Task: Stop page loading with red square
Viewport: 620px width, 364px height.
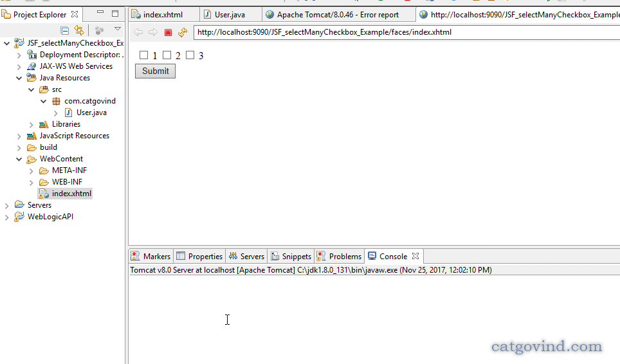Action: [x=168, y=32]
